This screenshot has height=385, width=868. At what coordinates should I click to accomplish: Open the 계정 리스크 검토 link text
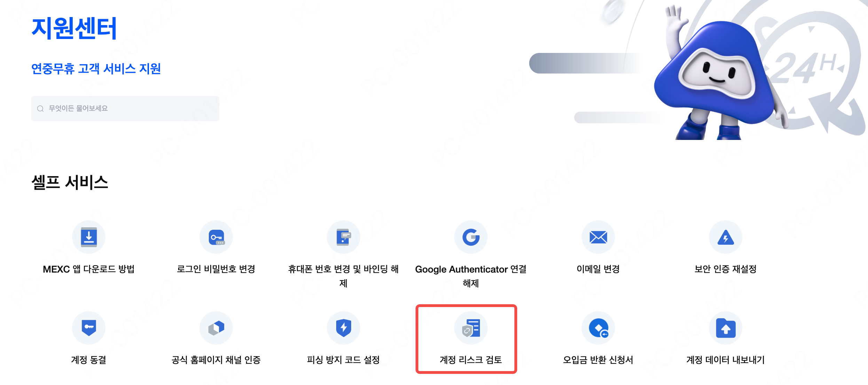tap(471, 360)
